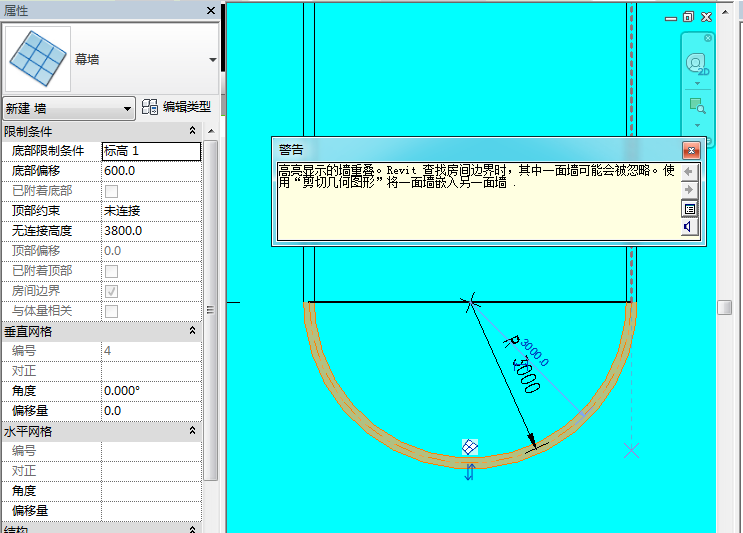Click the blue 3000.0 temporary dimension
Viewport: 743px width, 533px height.
coord(535,352)
